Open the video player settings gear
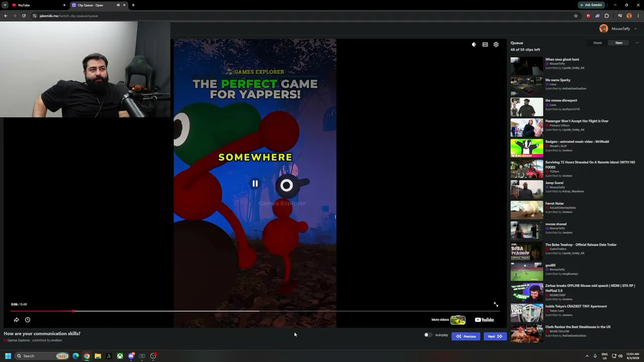Screen dimensions: 644x362 click(x=496, y=44)
